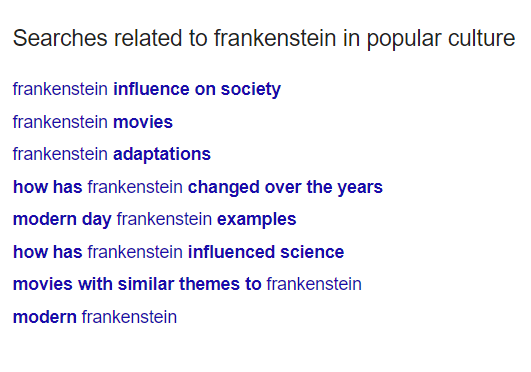Viewport: 531px width, 372px height.
Task: Click the word 'frankenstein' in the last suggestion
Action: coord(129,317)
